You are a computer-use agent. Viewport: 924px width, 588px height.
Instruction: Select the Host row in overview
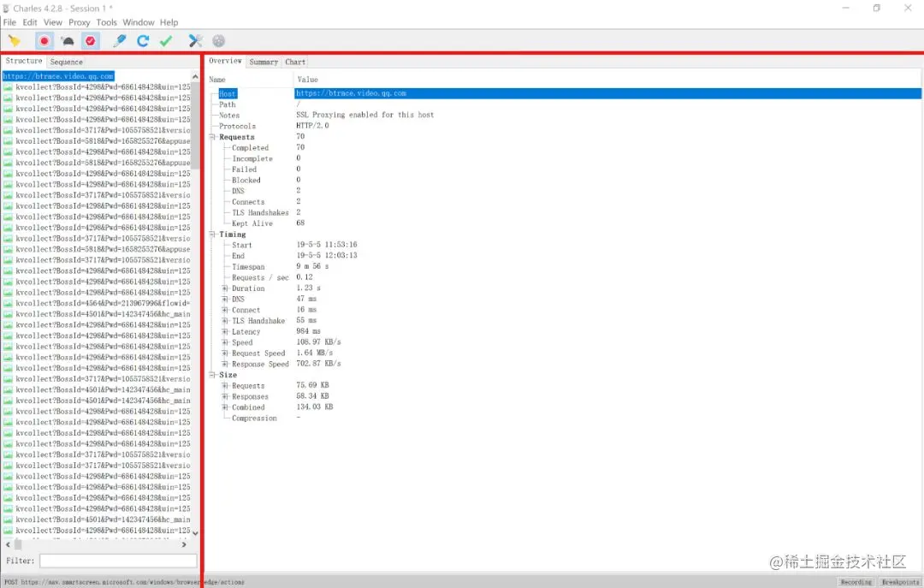tap(565, 93)
